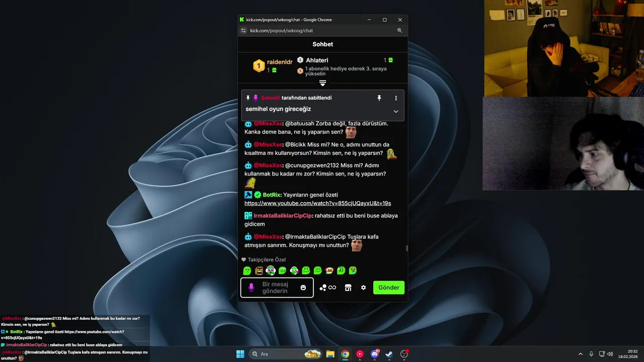Open Steam from taskbar
Screen dimensions: 644x362
pyautogui.click(x=389, y=354)
